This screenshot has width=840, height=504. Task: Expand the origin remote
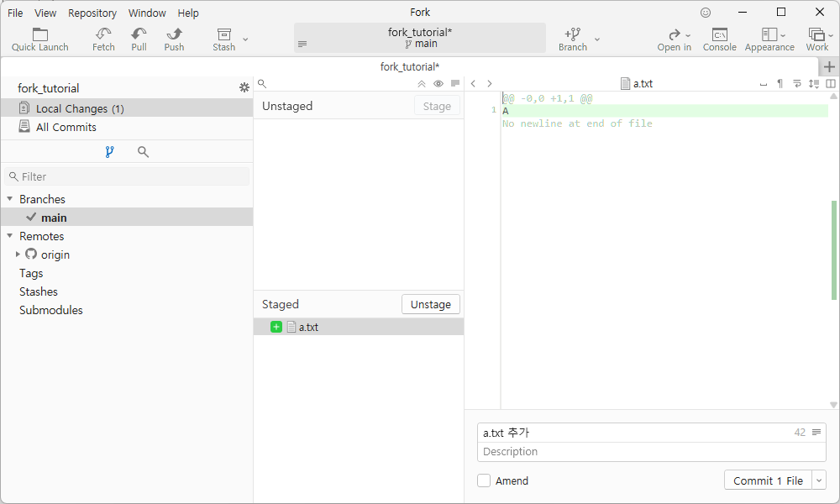tap(18, 255)
